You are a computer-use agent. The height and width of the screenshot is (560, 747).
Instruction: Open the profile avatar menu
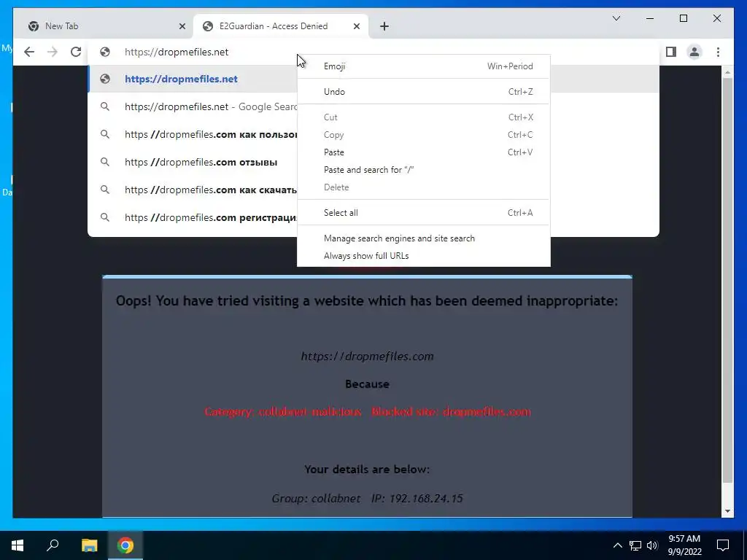click(x=694, y=52)
